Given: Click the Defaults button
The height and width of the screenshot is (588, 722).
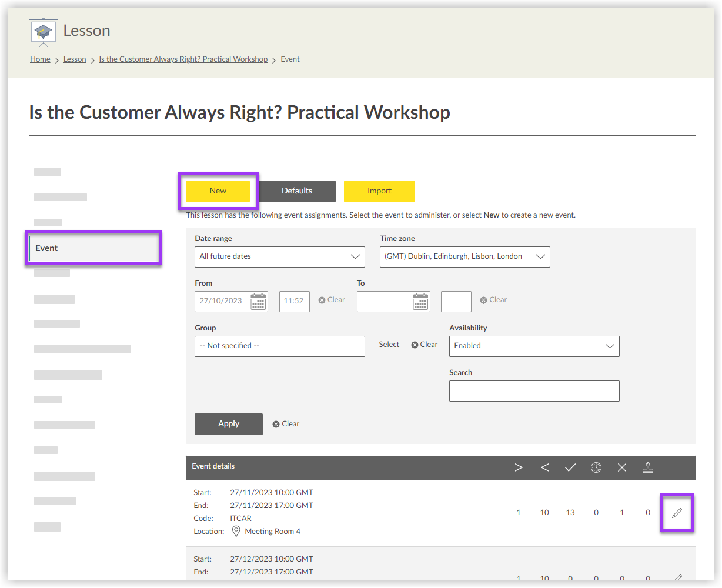Looking at the screenshot, I should click(297, 191).
